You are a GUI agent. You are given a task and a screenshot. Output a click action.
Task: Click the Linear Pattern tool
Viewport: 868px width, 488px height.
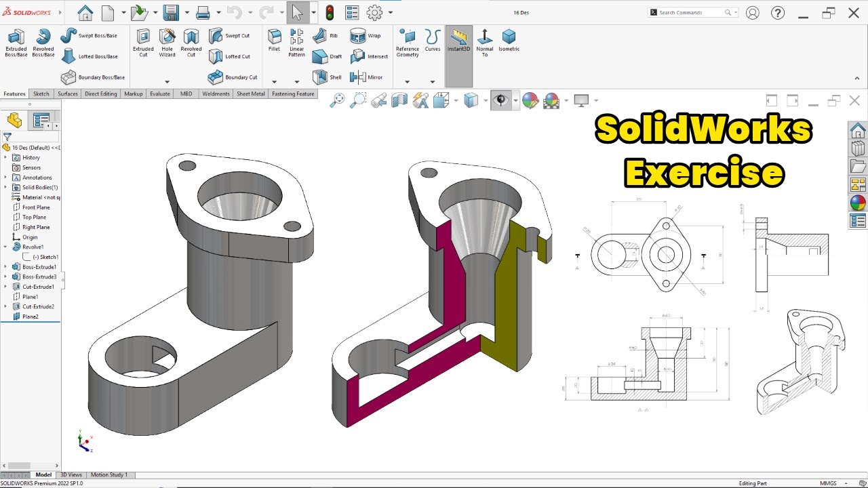296,43
